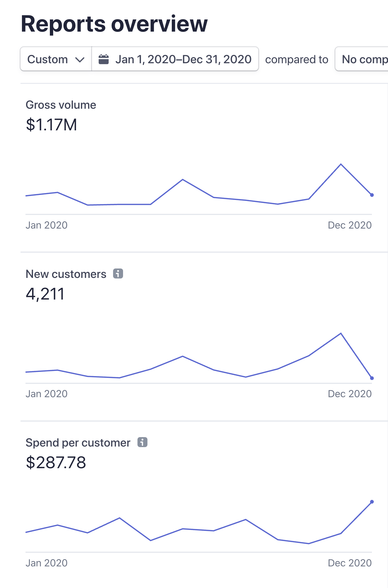
Task: Click the Gross volume chart endpoint dot
Action: point(372,195)
